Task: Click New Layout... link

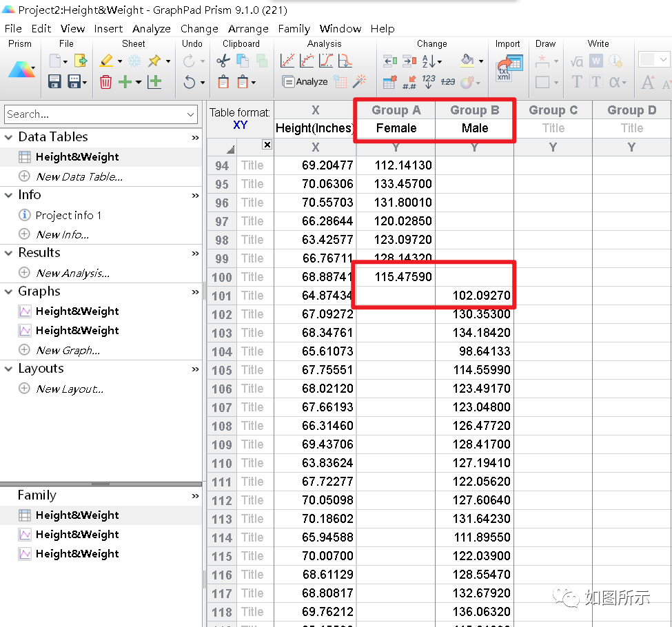Action: coord(70,389)
